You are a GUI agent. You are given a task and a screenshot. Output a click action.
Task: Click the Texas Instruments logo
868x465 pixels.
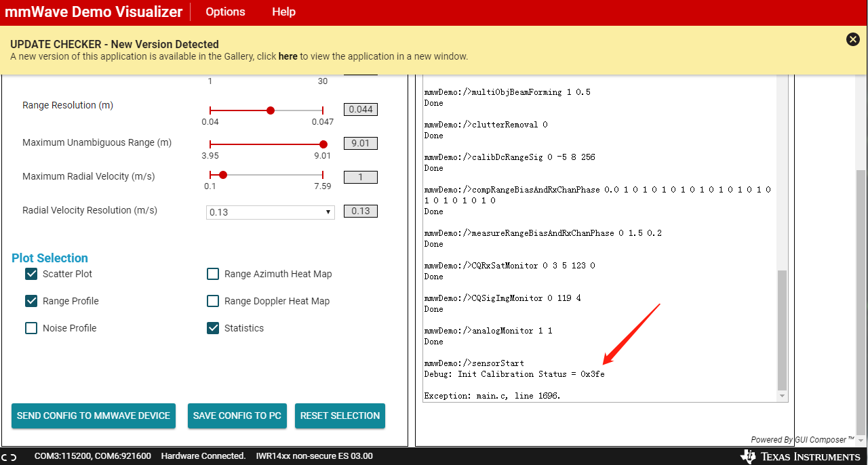[x=801, y=456]
